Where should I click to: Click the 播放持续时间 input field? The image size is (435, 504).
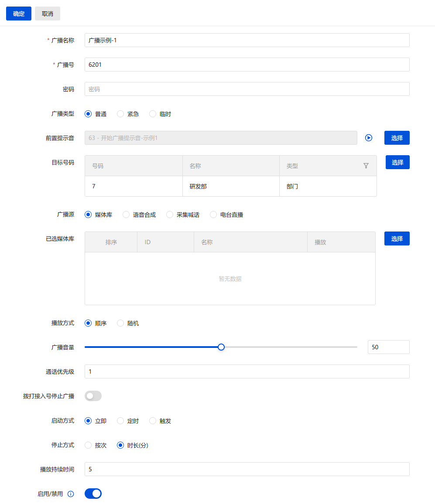tap(247, 469)
